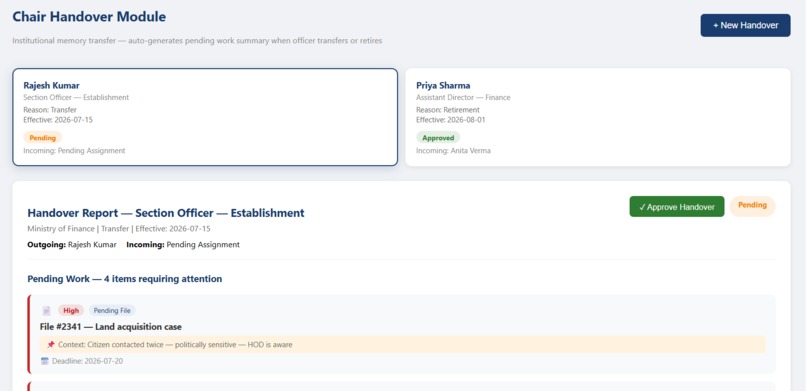806x391 pixels.
Task: Click Reason: Transfer on Rajesh's card
Action: [x=50, y=109]
